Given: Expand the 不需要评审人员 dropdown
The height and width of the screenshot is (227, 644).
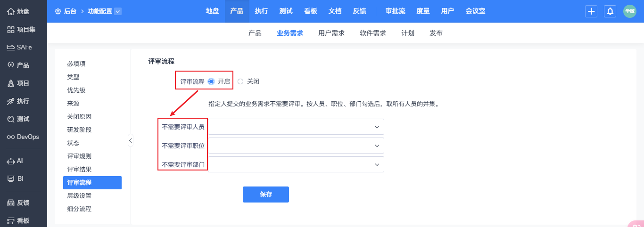Looking at the screenshot, I should (296, 127).
